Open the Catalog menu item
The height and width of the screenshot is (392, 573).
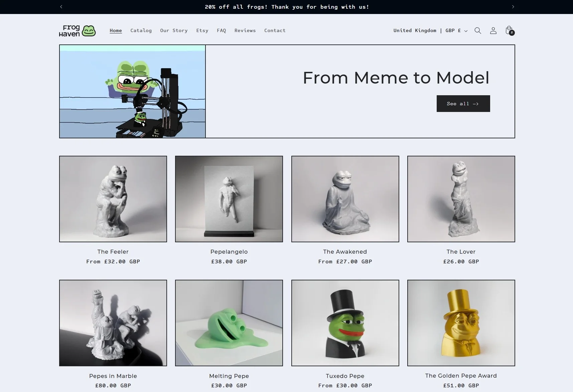pyautogui.click(x=141, y=30)
